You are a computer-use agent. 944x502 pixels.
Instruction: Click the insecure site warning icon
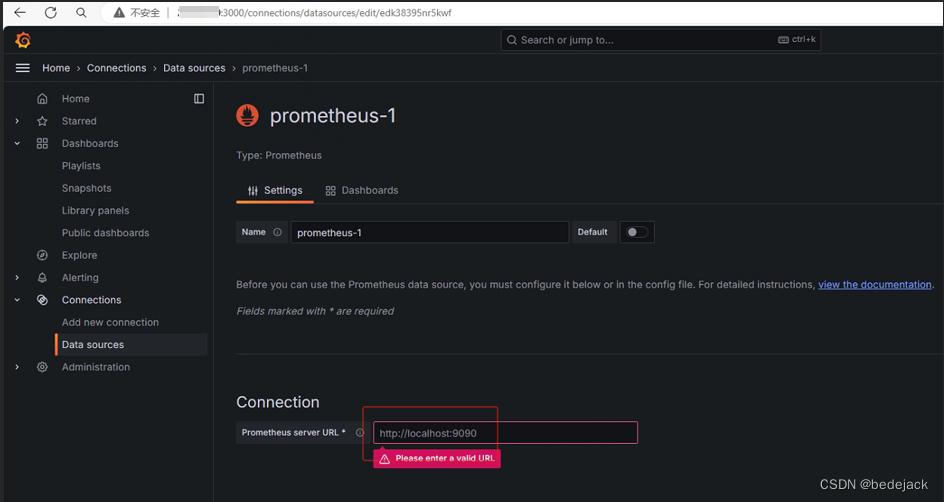(x=119, y=13)
